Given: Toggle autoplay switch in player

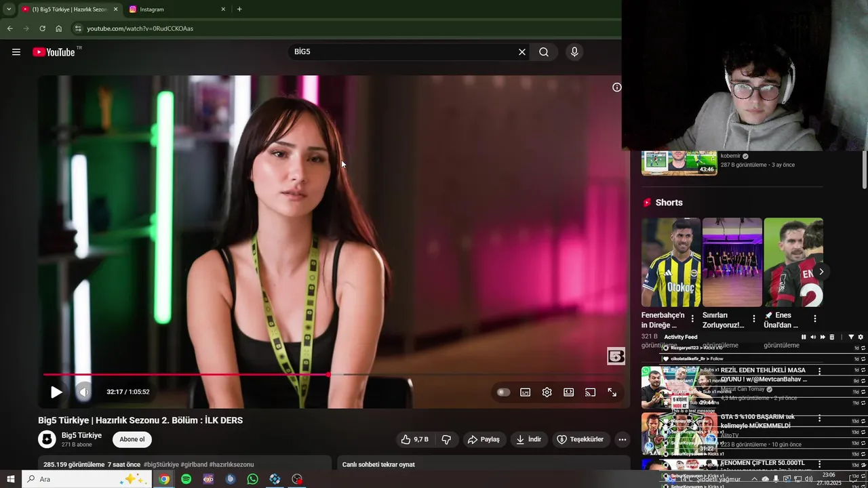Looking at the screenshot, I should 503,392.
